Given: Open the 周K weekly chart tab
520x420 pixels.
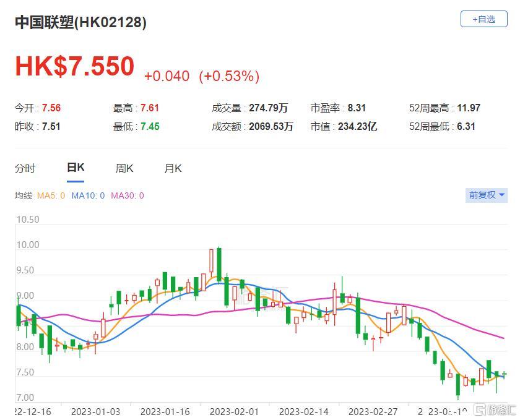Looking at the screenshot, I should click(124, 168).
